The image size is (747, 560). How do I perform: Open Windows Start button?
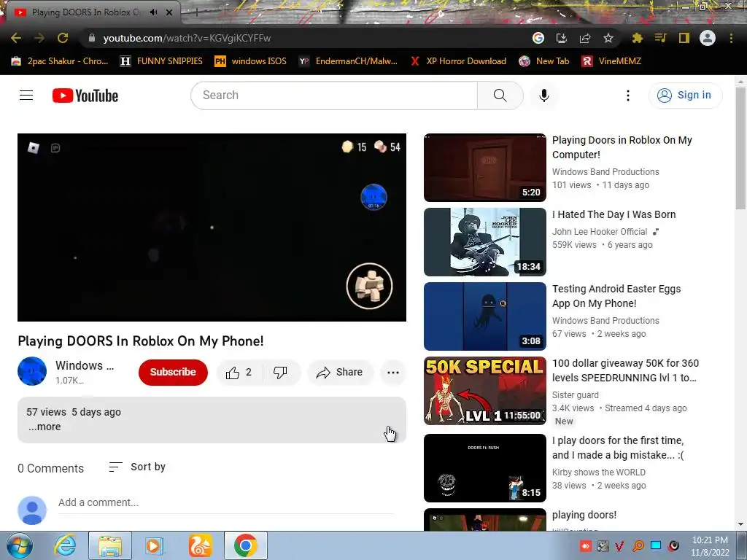[x=20, y=545]
